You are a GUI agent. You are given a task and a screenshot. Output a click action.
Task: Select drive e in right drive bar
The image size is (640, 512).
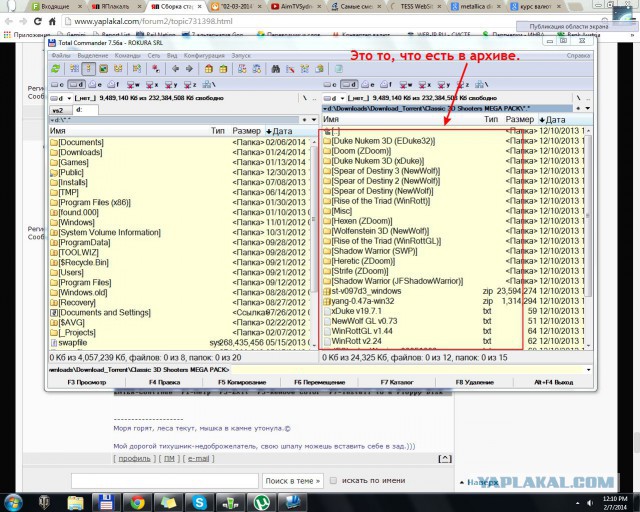[x=368, y=85]
